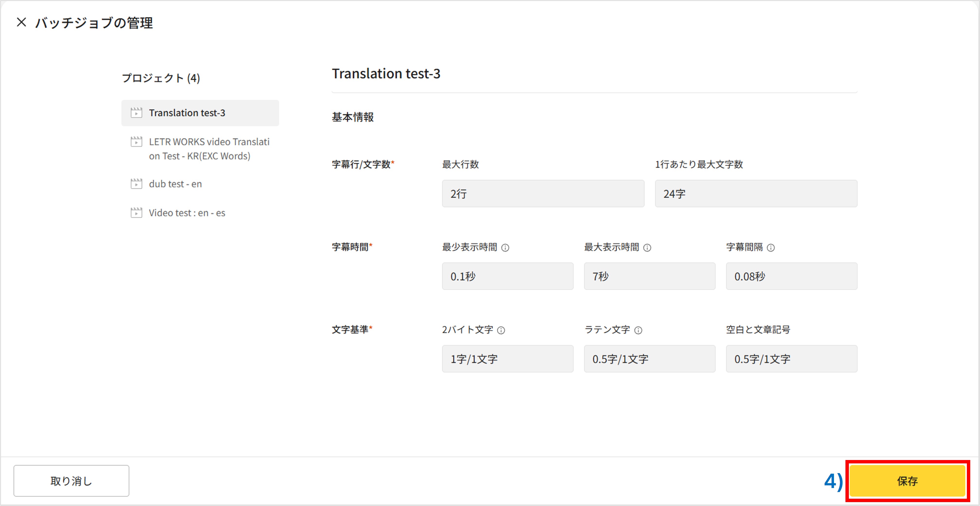The height and width of the screenshot is (506, 980).
Task: Click info icon next to 字幕間隔
Action: [771, 248]
